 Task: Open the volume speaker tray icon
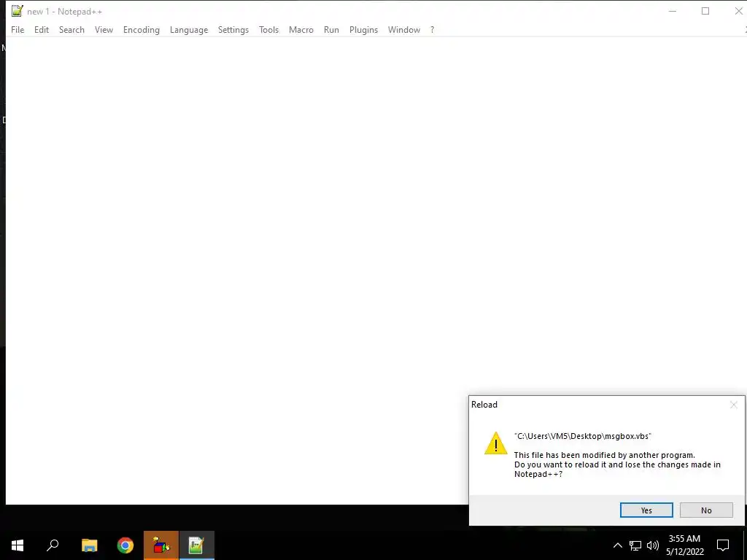click(x=653, y=545)
